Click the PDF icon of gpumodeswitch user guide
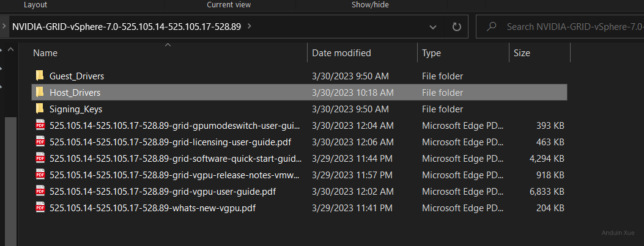Image resolution: width=644 pixels, height=246 pixels. pyautogui.click(x=40, y=125)
